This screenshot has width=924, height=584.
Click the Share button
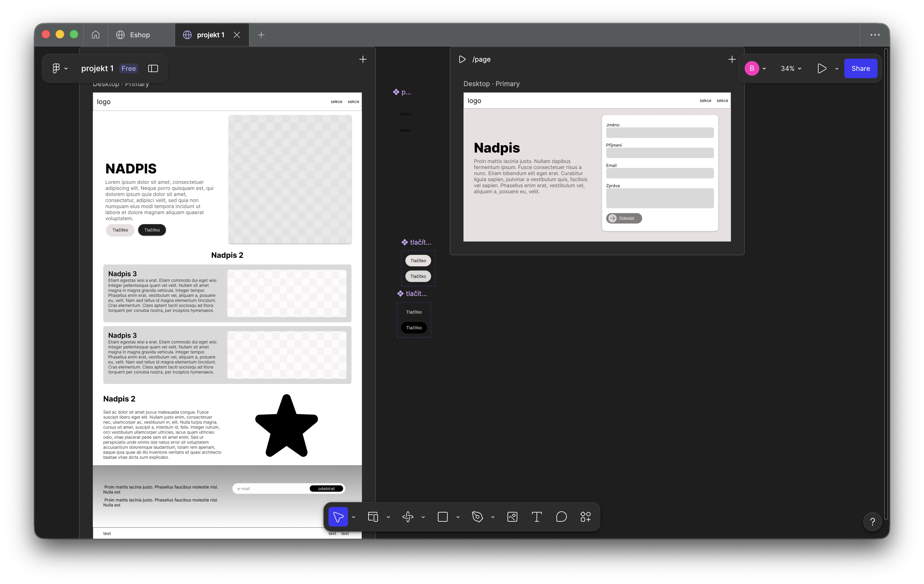click(x=860, y=68)
